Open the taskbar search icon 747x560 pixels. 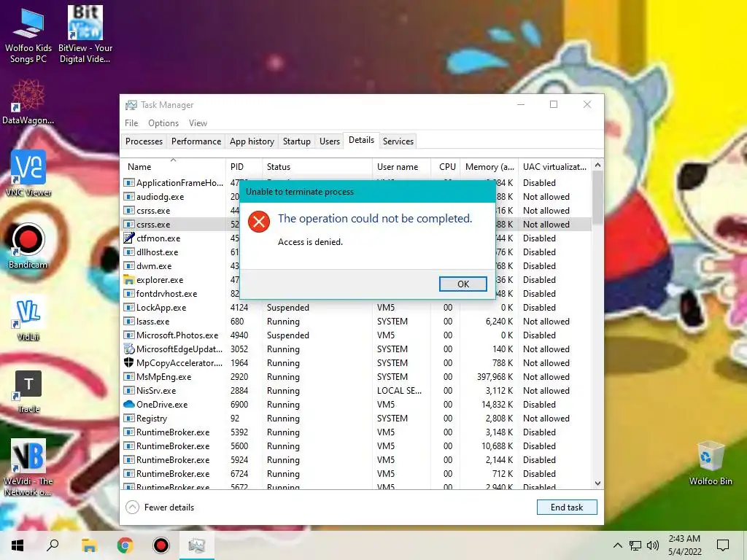(x=53, y=545)
